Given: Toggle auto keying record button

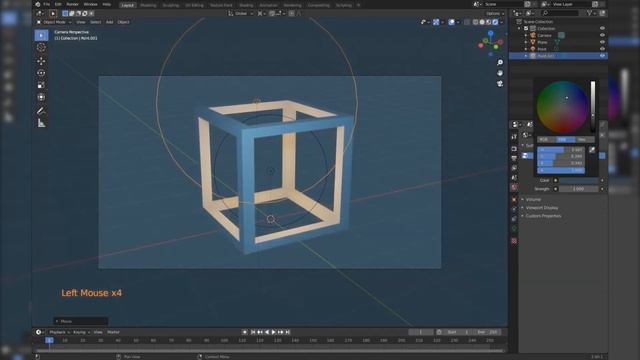Looking at the screenshot, I should pos(244,332).
